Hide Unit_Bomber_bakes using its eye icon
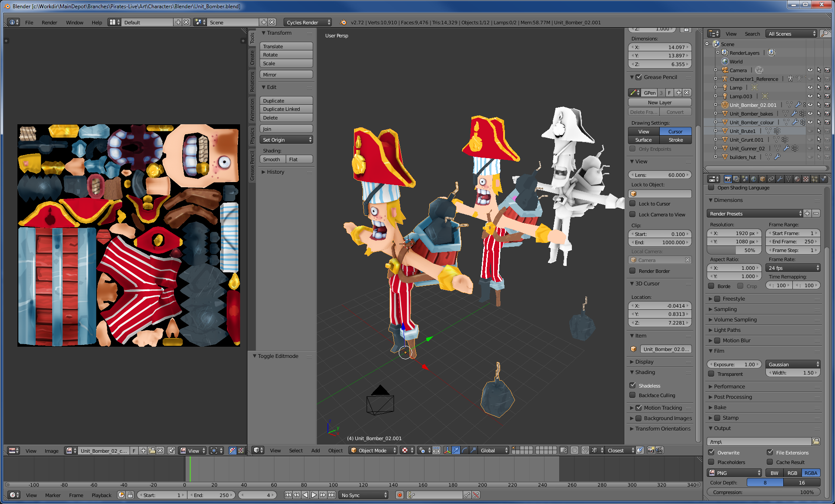 [x=810, y=114]
